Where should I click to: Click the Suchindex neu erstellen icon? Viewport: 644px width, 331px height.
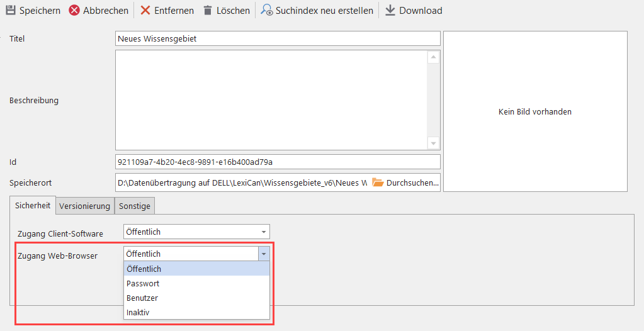pos(267,11)
